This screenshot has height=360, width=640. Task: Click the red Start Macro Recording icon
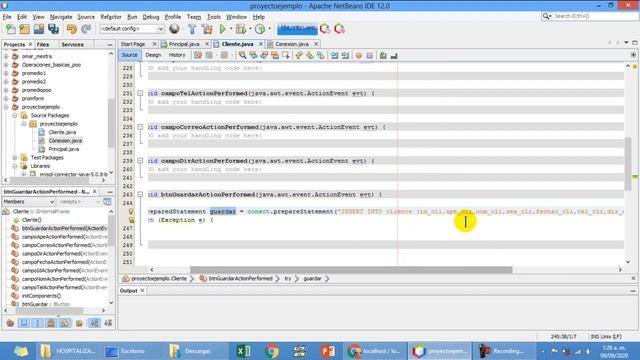(x=359, y=55)
